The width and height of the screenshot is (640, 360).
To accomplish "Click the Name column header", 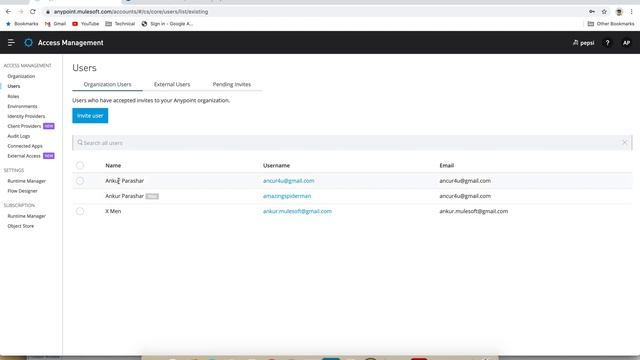I will 113,165.
